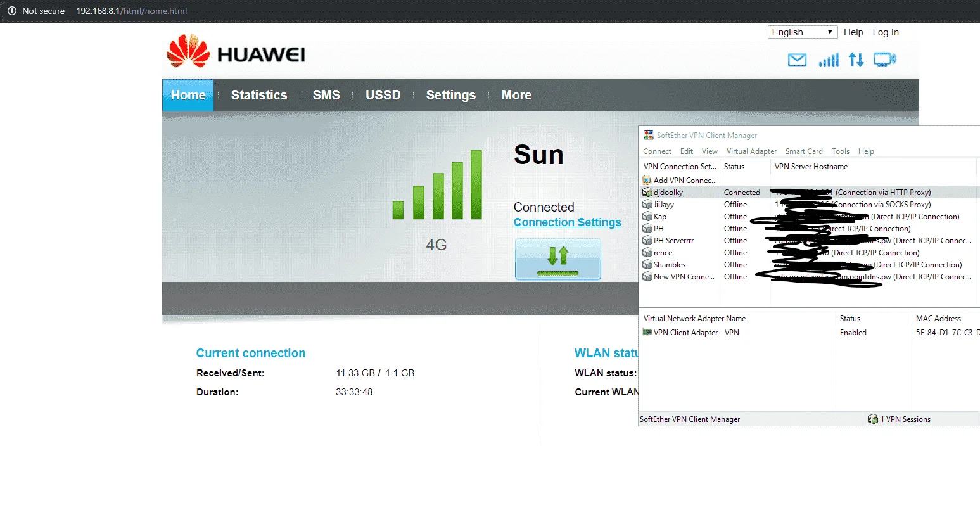
Task: Select the rence VPN connection icon
Action: point(647,253)
